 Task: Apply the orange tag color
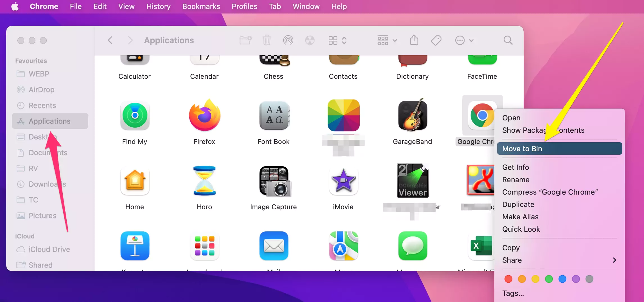[x=522, y=279]
